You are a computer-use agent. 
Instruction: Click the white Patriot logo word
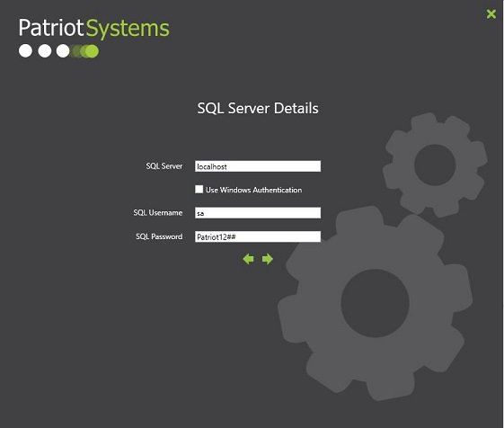click(x=51, y=28)
